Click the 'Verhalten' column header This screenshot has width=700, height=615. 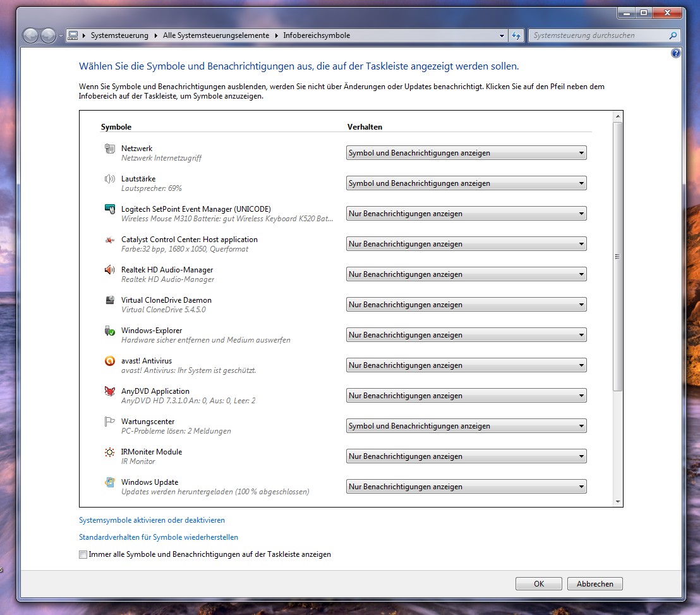pyautogui.click(x=365, y=127)
